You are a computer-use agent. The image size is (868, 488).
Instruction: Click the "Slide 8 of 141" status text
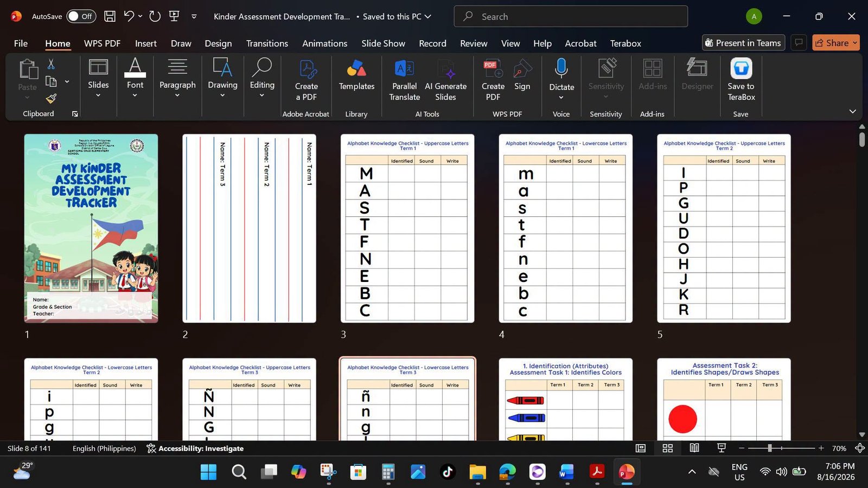tap(29, 448)
